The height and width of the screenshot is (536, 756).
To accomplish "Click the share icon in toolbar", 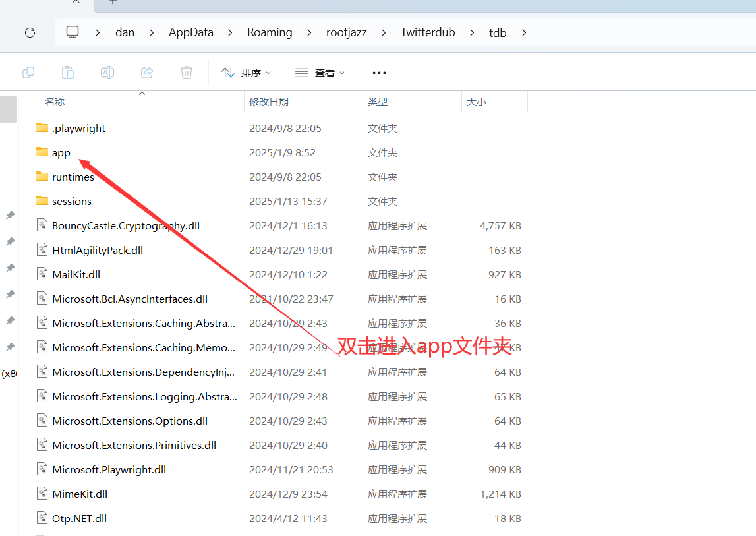I will click(x=147, y=73).
